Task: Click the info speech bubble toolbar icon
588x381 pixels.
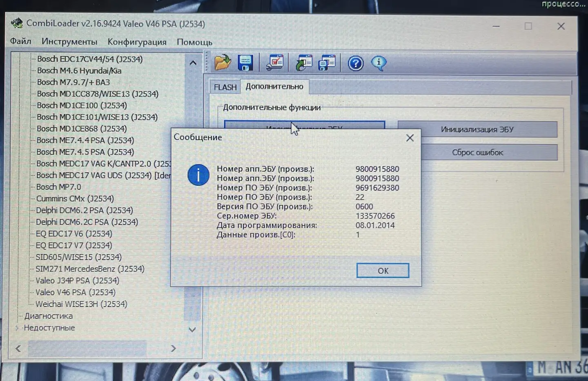Action: [x=379, y=63]
